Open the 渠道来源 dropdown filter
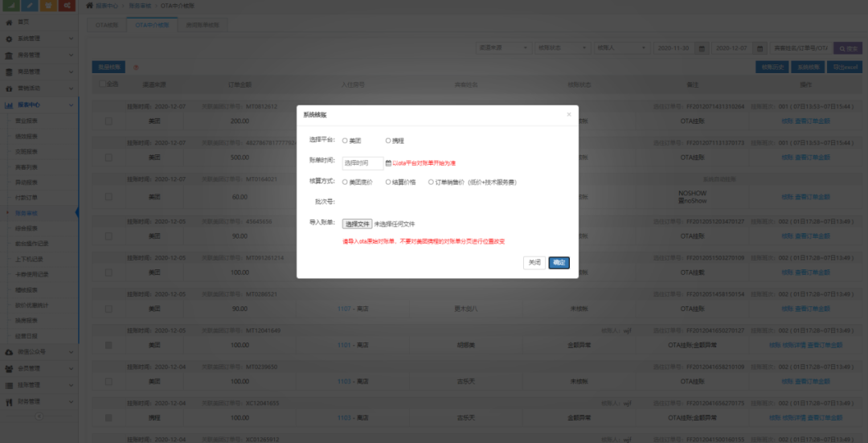Image resolution: width=868 pixels, height=443 pixels. [504, 49]
